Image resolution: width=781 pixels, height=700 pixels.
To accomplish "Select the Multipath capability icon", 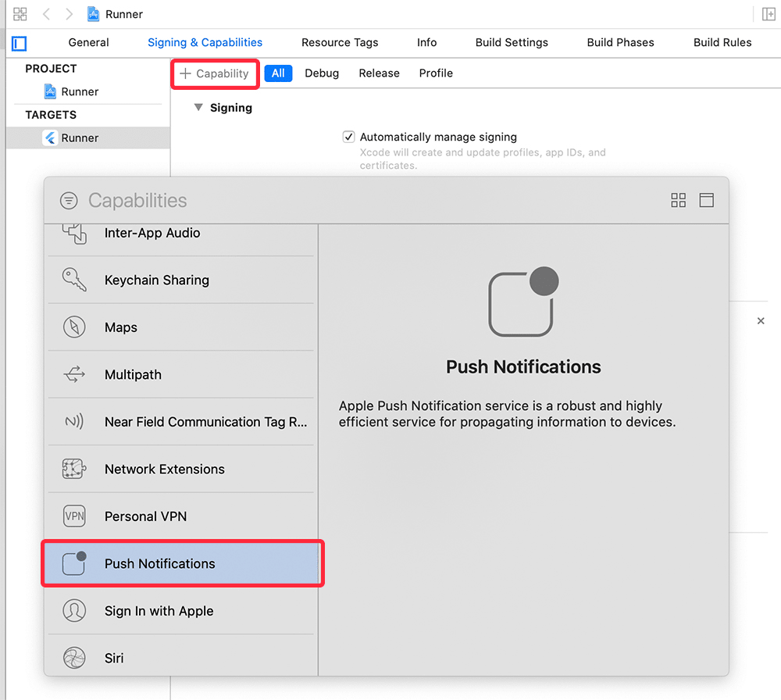I will point(74,374).
